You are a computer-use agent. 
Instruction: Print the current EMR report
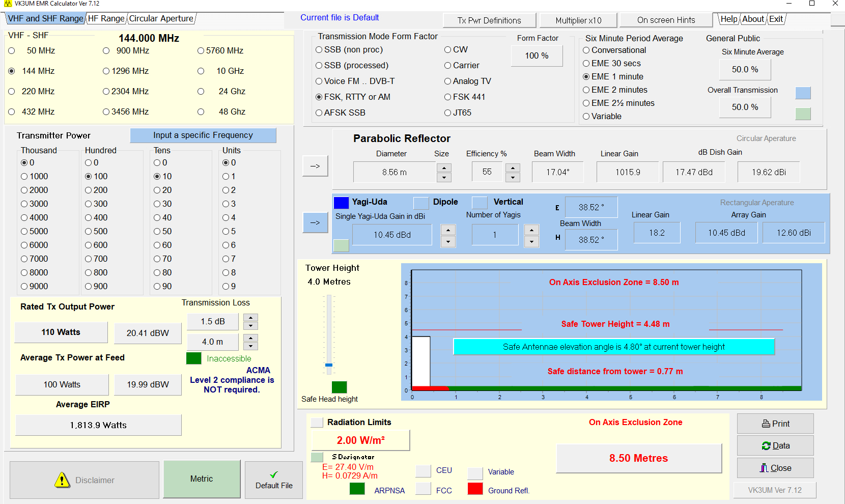click(x=775, y=423)
